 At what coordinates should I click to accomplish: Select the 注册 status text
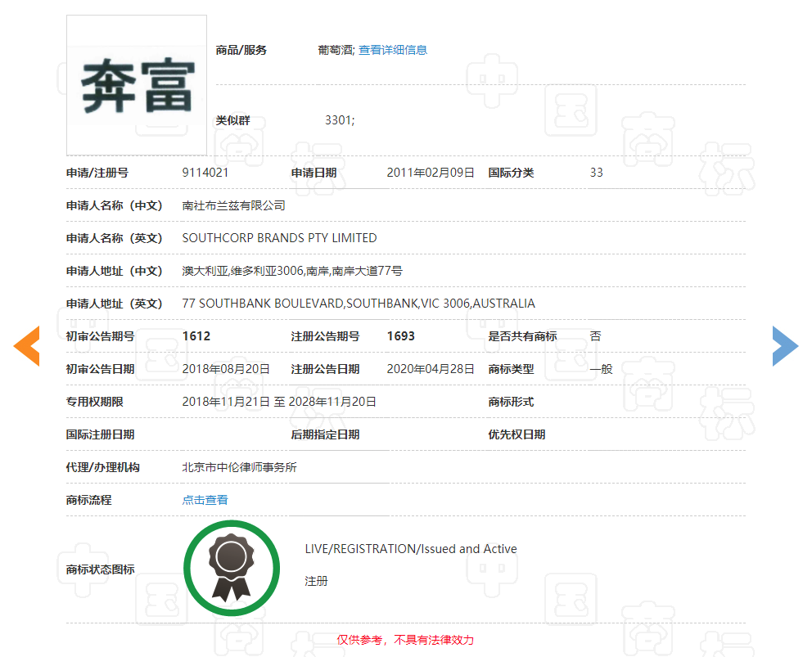(x=317, y=582)
